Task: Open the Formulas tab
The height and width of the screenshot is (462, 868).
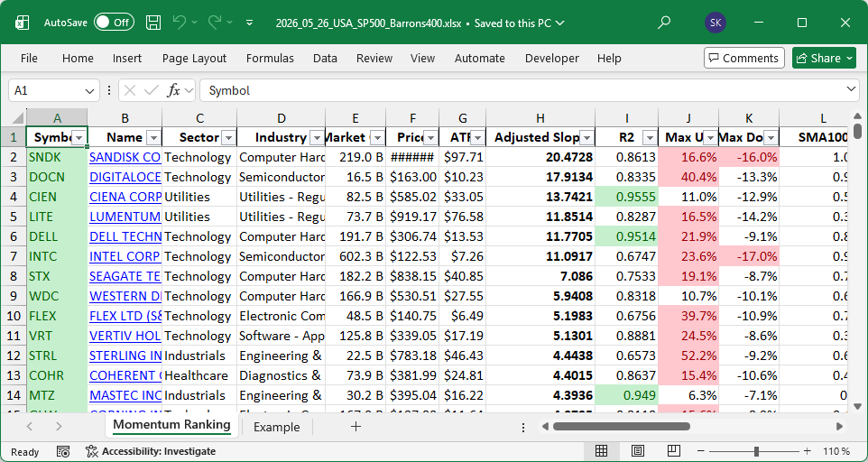Action: 270,58
